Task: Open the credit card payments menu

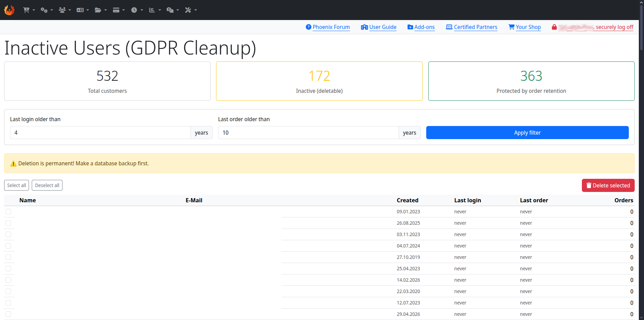Action: tap(119, 10)
